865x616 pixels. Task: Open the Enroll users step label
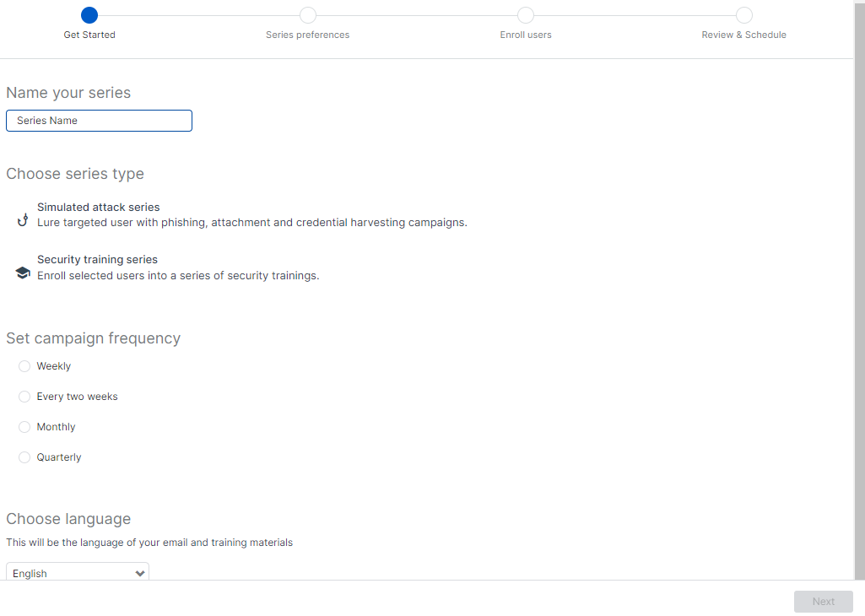coord(526,35)
